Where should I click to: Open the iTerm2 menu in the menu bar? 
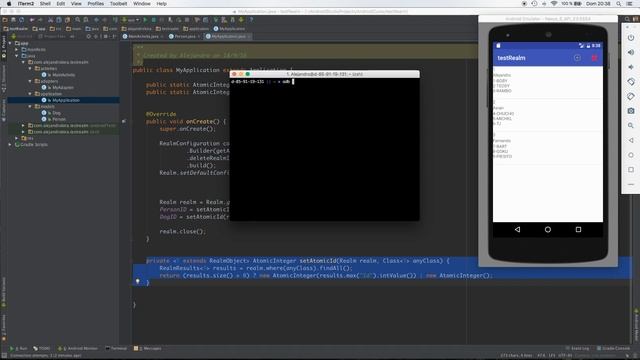coord(25,4)
